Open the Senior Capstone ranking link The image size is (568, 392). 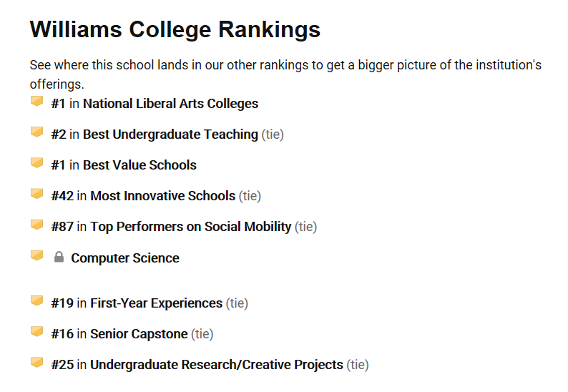click(139, 334)
